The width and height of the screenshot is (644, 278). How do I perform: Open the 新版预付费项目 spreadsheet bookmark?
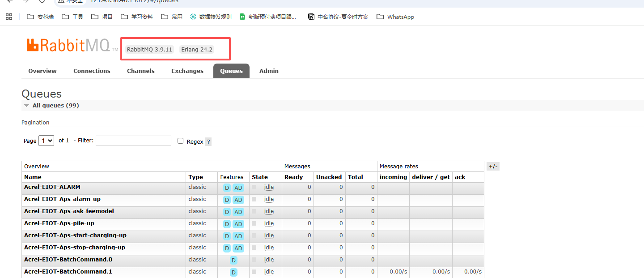267,17
